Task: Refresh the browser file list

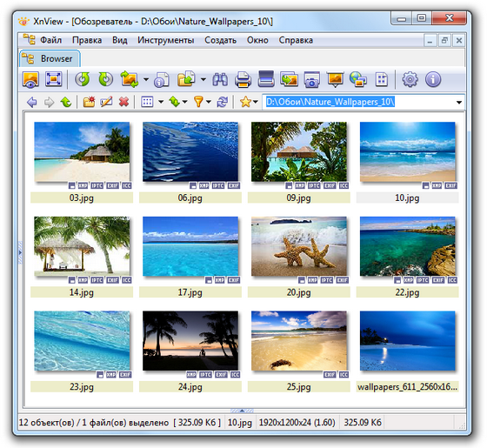Action: pos(223,102)
